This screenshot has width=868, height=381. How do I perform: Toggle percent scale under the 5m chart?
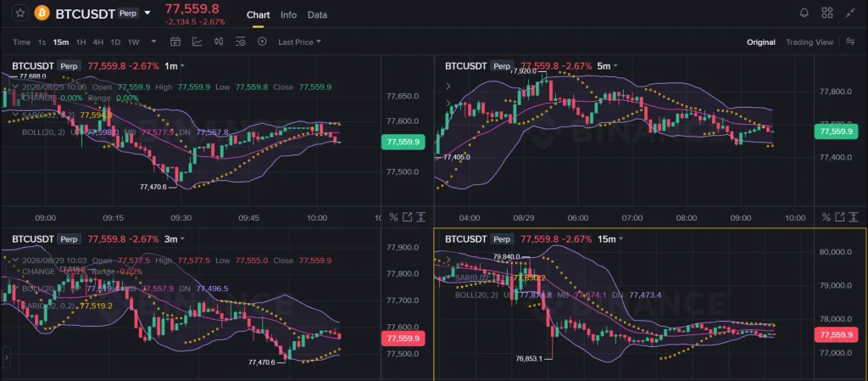[826, 217]
